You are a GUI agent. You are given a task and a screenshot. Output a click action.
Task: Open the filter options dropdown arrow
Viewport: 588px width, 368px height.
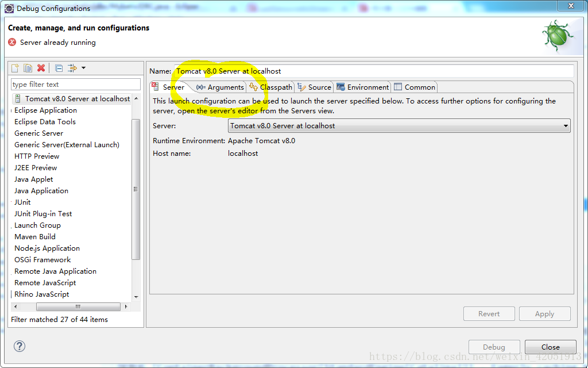(x=83, y=68)
